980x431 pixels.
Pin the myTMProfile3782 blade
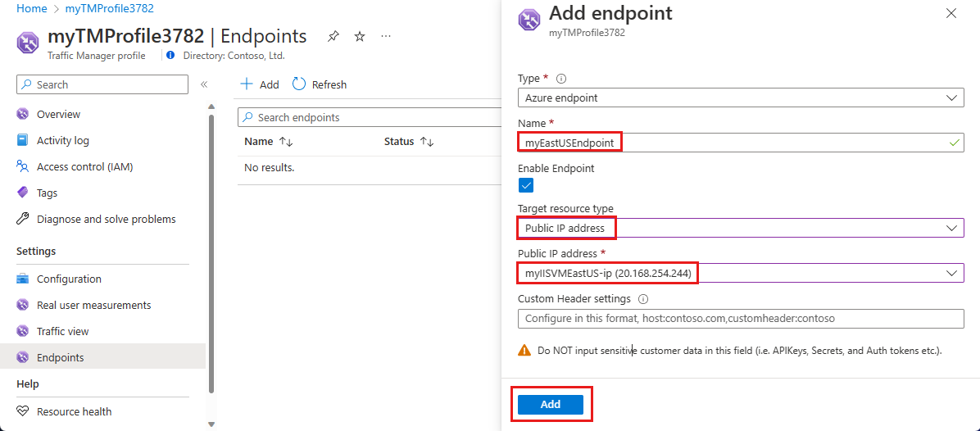click(333, 37)
